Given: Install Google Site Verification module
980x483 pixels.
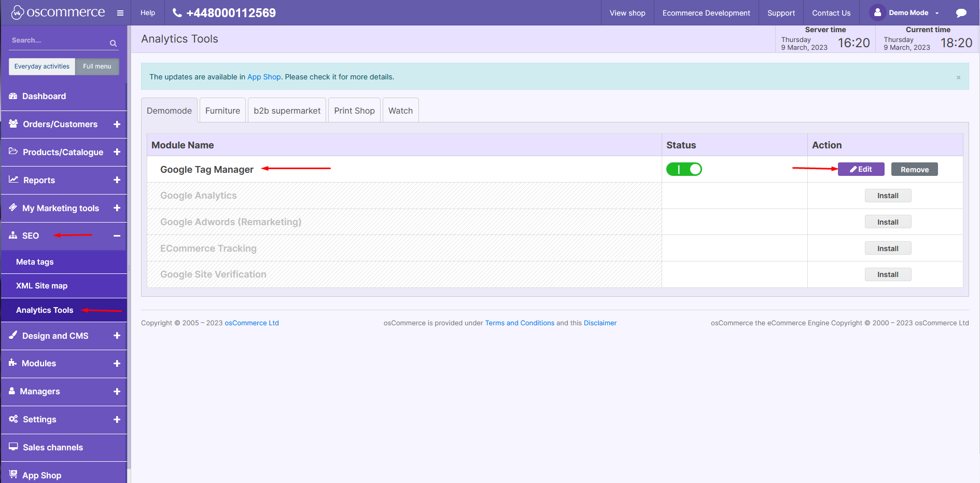Looking at the screenshot, I should tap(888, 274).
